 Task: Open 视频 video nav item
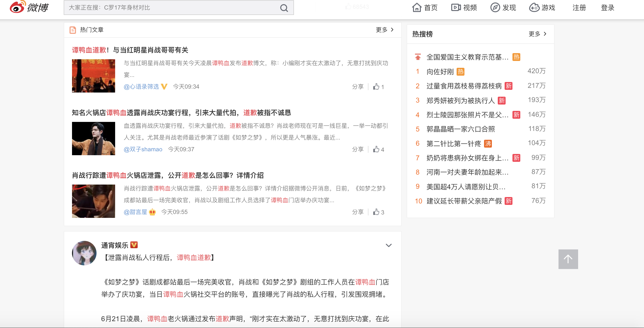pyautogui.click(x=464, y=8)
